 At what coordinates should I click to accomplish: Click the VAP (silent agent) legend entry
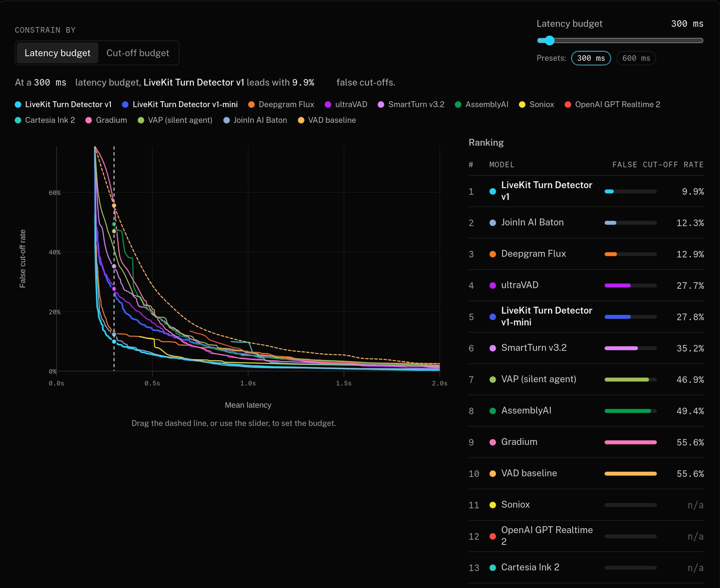[x=175, y=120]
